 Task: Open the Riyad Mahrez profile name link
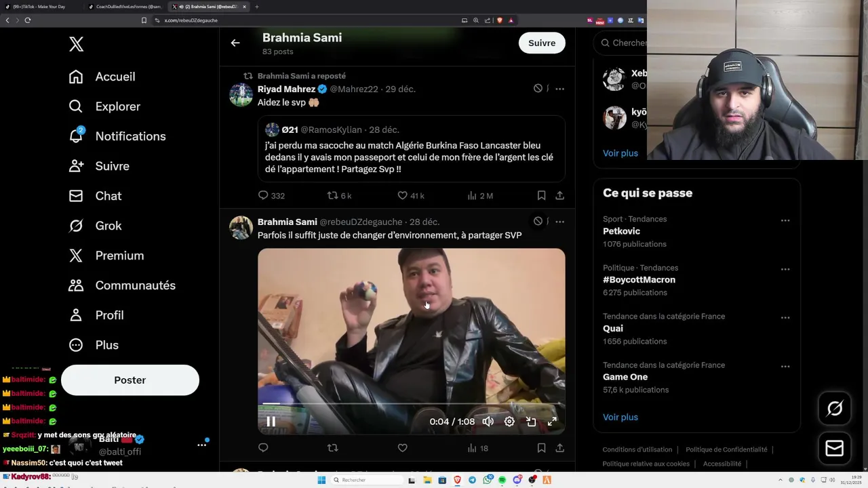coord(286,89)
